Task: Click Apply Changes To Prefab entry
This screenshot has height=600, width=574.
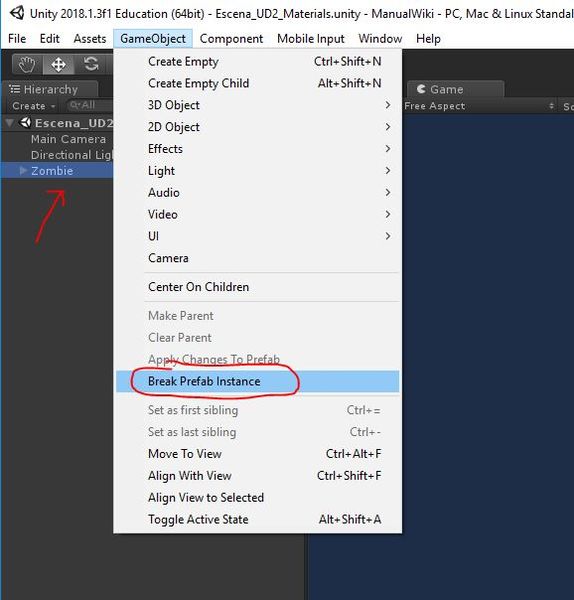Action: click(x=258, y=359)
